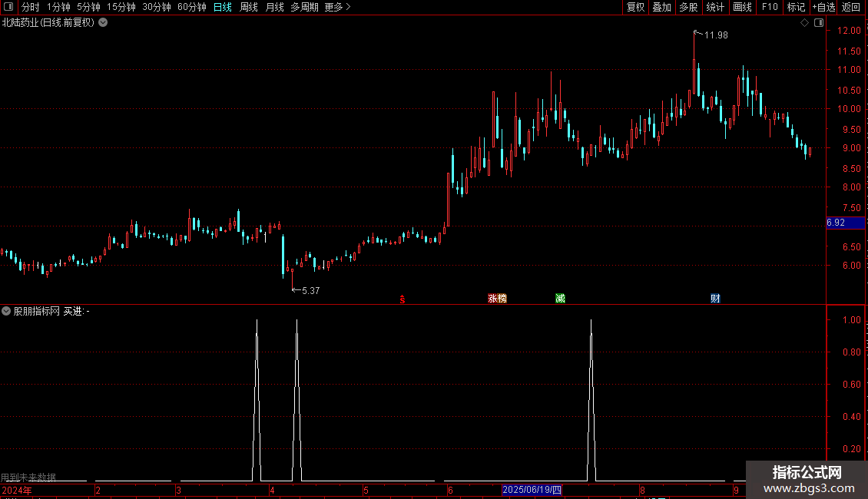Screen dimensions: 868x499
Task: Open F10 company information
Action: pyautogui.click(x=770, y=7)
